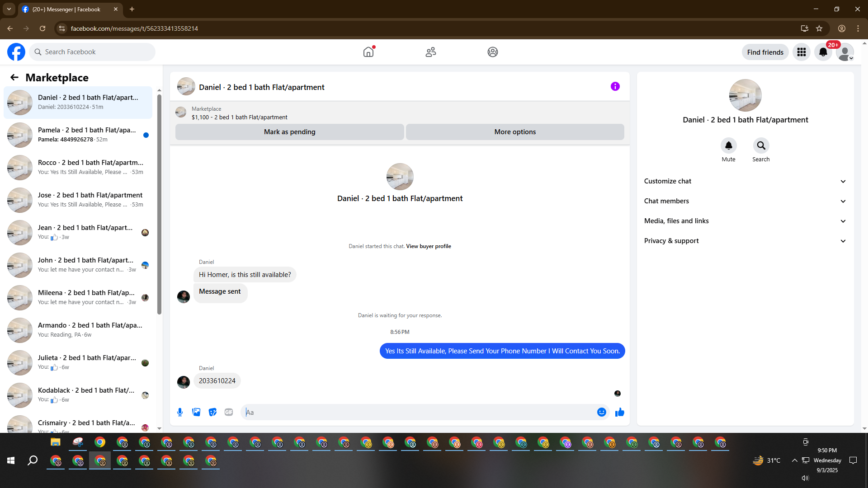Choose a GIF icon
868x488 pixels.
pyautogui.click(x=229, y=412)
